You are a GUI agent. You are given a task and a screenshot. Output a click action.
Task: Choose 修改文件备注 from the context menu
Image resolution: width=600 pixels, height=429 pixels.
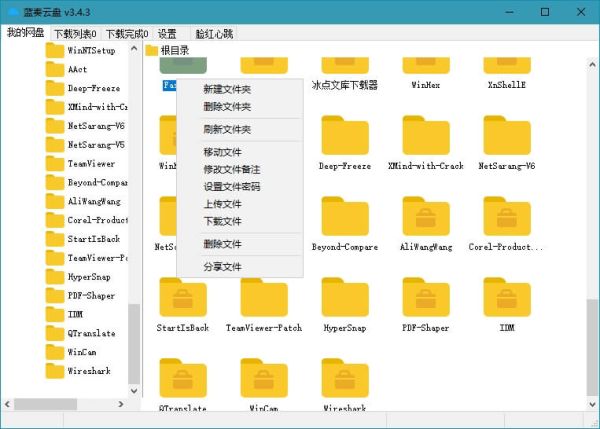click(x=232, y=170)
